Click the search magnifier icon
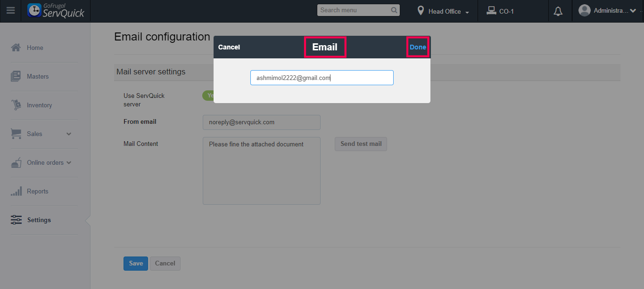The height and width of the screenshot is (289, 644). (x=394, y=10)
